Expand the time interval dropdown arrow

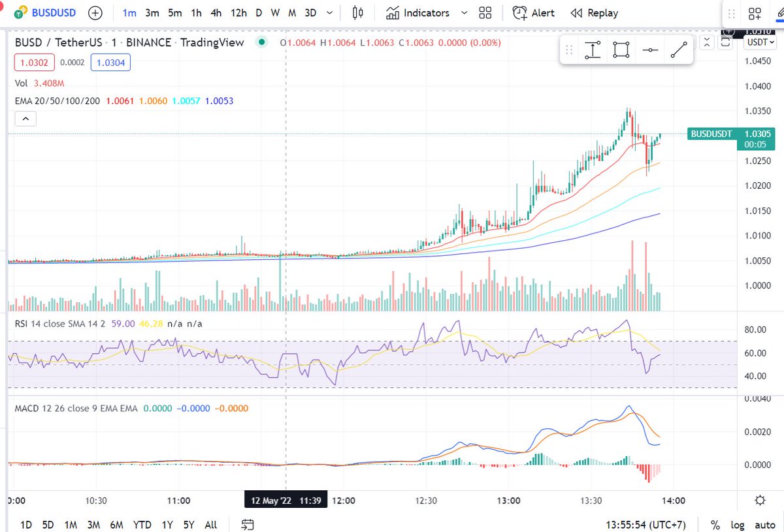[x=329, y=12]
